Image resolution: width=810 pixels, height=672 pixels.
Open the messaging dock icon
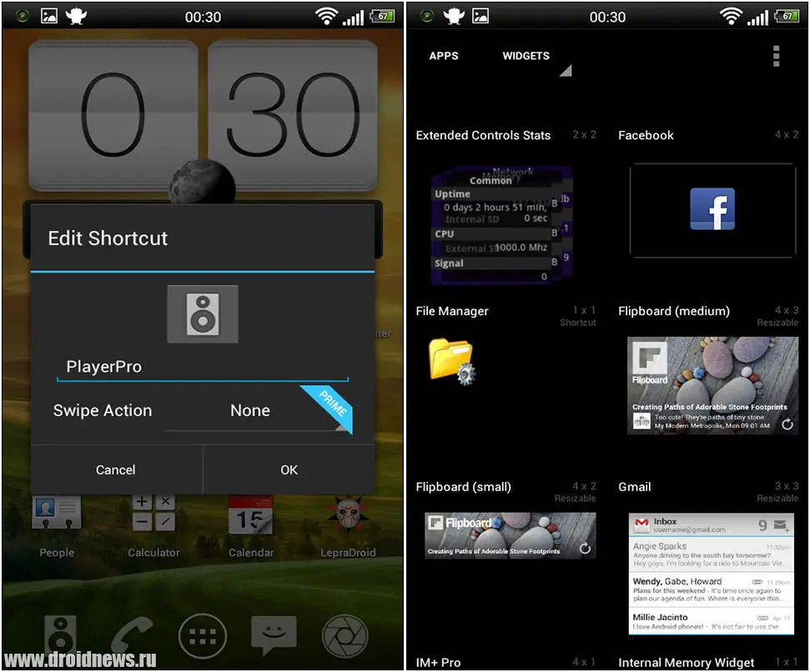tap(274, 634)
